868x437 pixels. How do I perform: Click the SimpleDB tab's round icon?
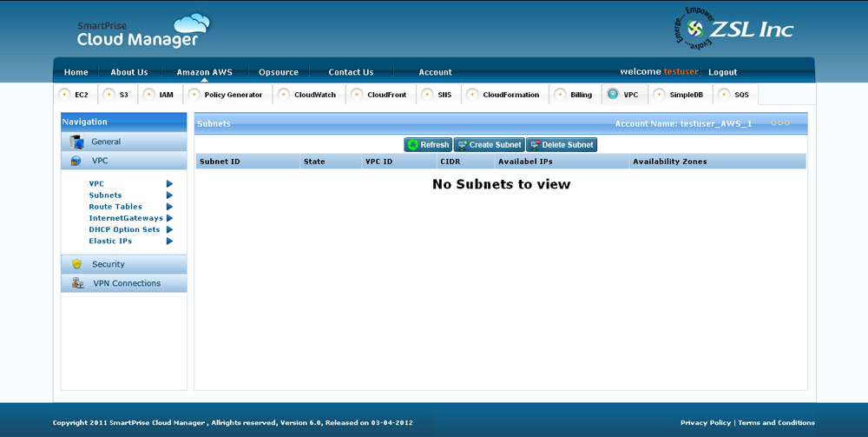(x=659, y=95)
